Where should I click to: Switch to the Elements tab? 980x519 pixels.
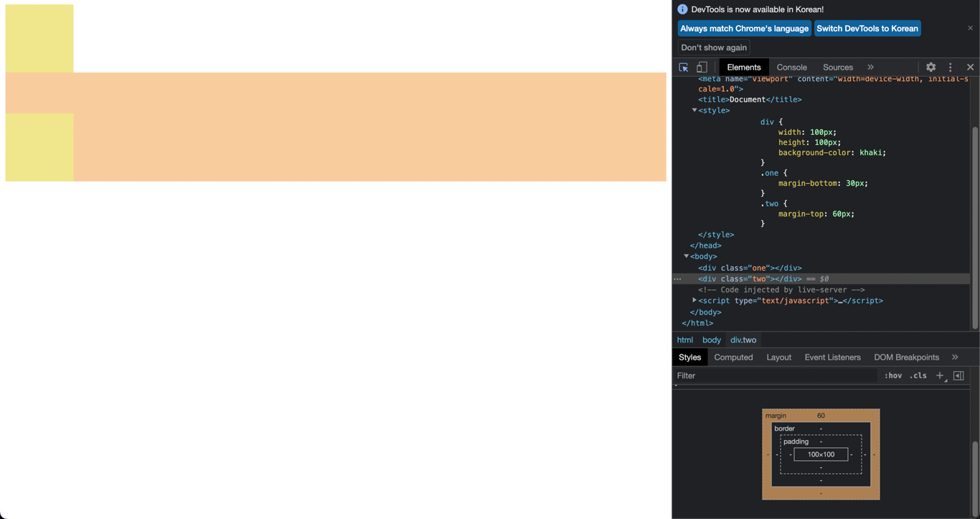(x=743, y=67)
